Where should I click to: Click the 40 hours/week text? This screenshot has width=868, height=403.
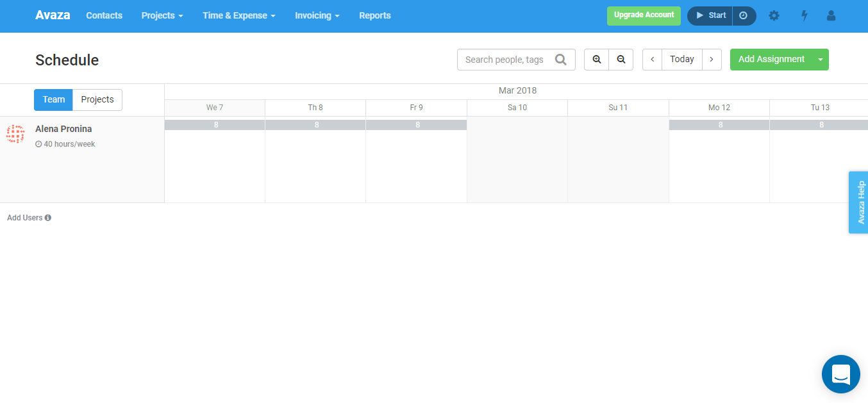pos(69,144)
